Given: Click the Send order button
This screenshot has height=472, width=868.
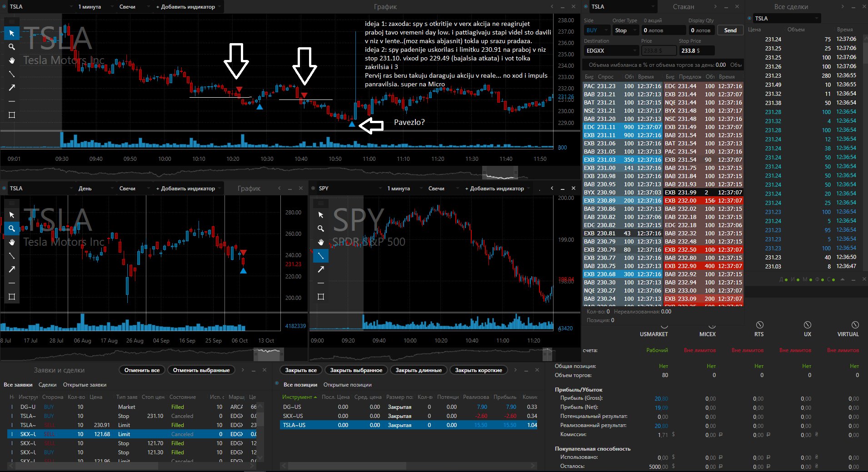Looking at the screenshot, I should [730, 30].
